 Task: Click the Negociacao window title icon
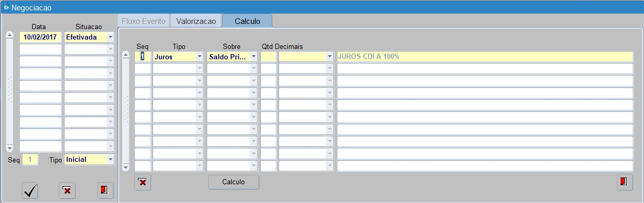(7, 8)
